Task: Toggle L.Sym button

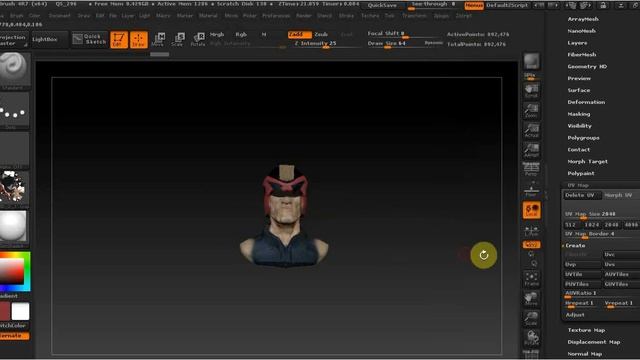Action: pyautogui.click(x=531, y=231)
